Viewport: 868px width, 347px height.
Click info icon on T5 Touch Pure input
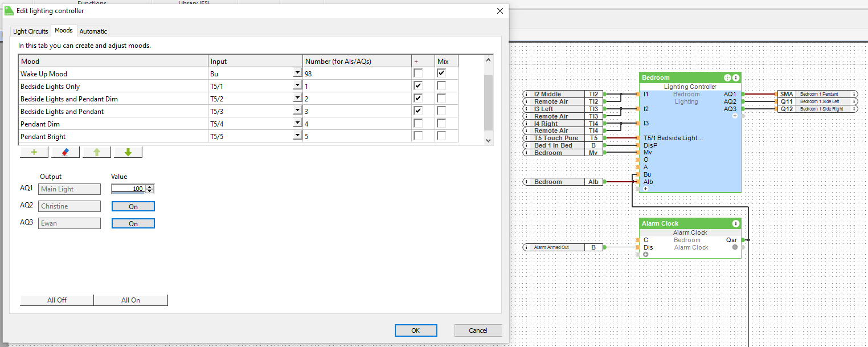click(x=527, y=138)
